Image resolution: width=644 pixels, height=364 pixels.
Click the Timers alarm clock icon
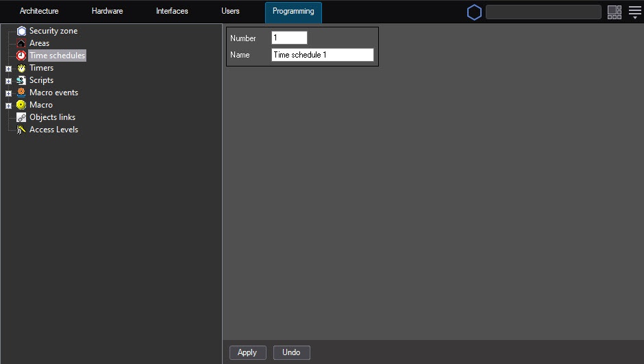click(21, 68)
